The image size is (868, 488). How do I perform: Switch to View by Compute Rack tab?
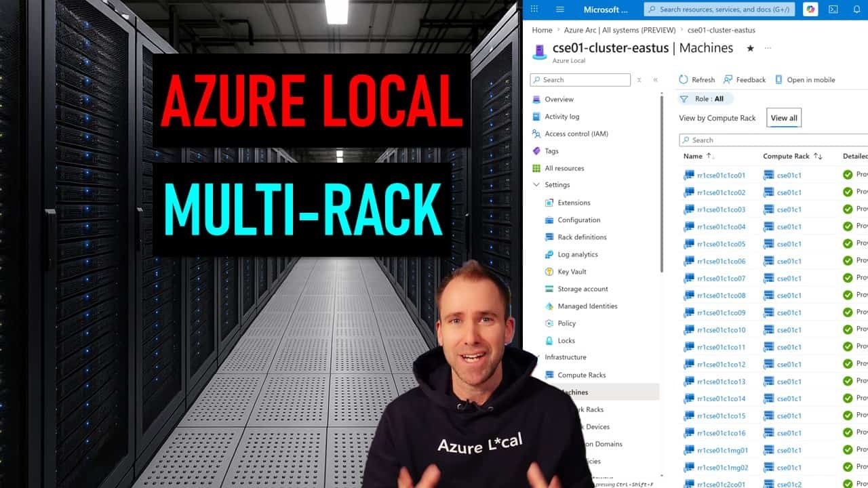tap(717, 118)
